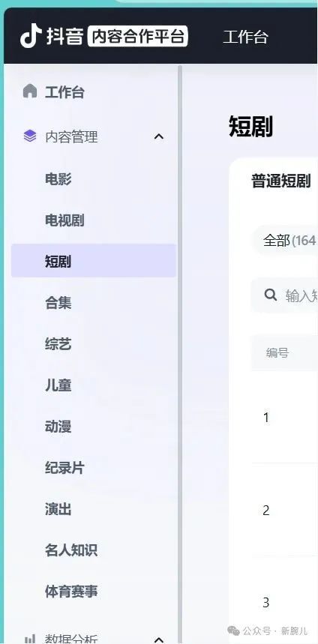Viewport: 318px width, 644px height.
Task: Click the sidebar vertical scrollbar
Action: [179, 353]
